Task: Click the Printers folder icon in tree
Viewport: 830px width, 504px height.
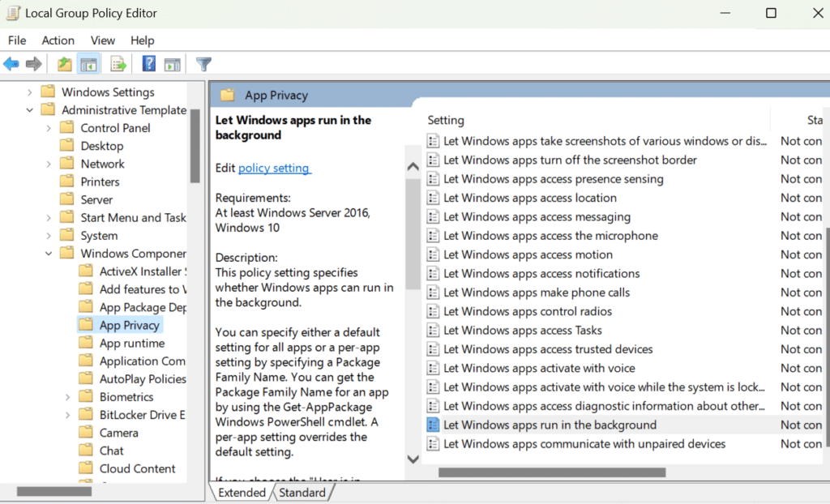Action: pos(66,182)
